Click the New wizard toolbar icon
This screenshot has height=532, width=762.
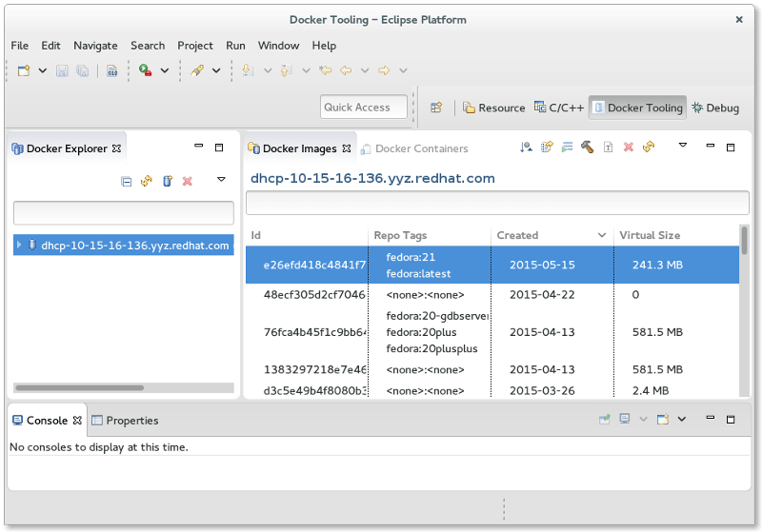23,70
